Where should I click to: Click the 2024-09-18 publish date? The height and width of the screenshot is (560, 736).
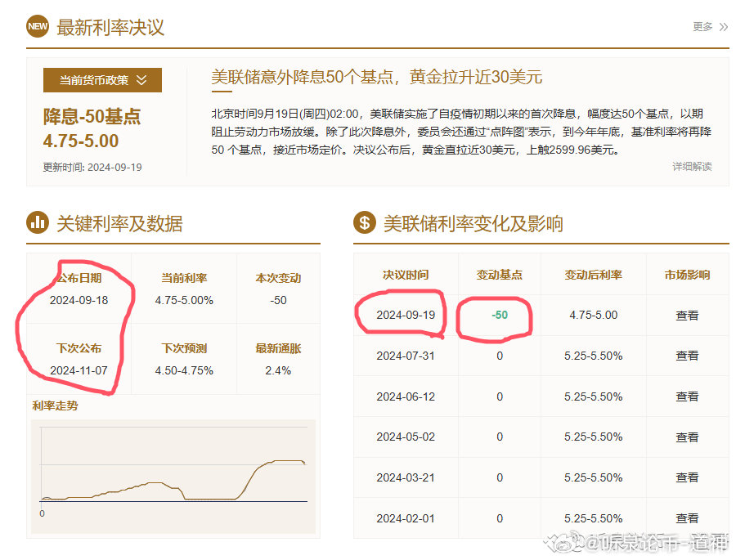[x=79, y=300]
